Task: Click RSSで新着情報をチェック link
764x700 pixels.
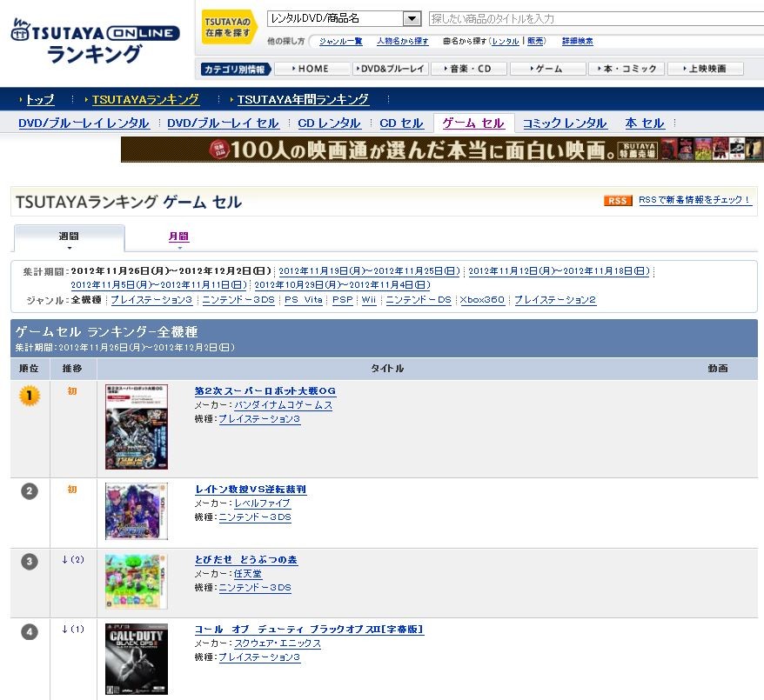Action: [x=695, y=200]
